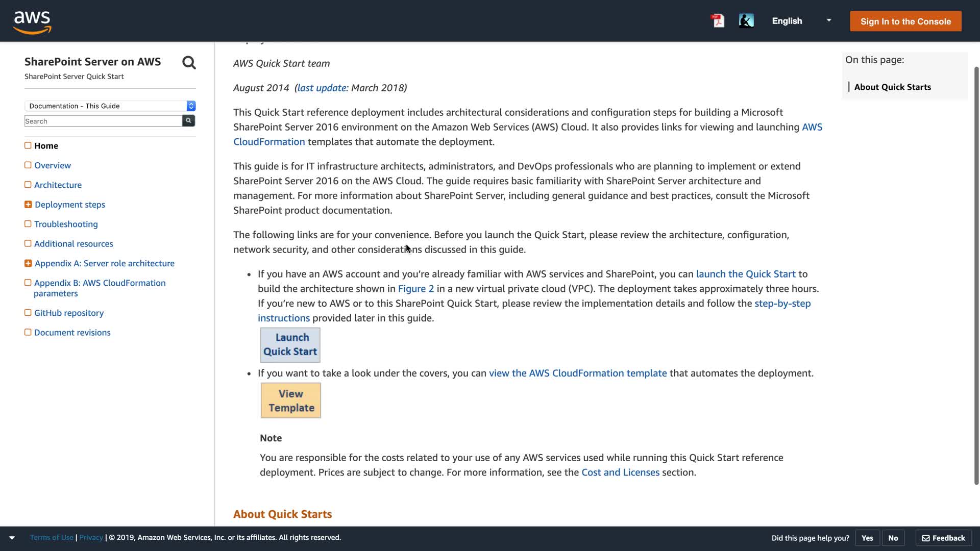The image size is (980, 551).
Task: Open the Cost and Licenses link
Action: tap(620, 472)
